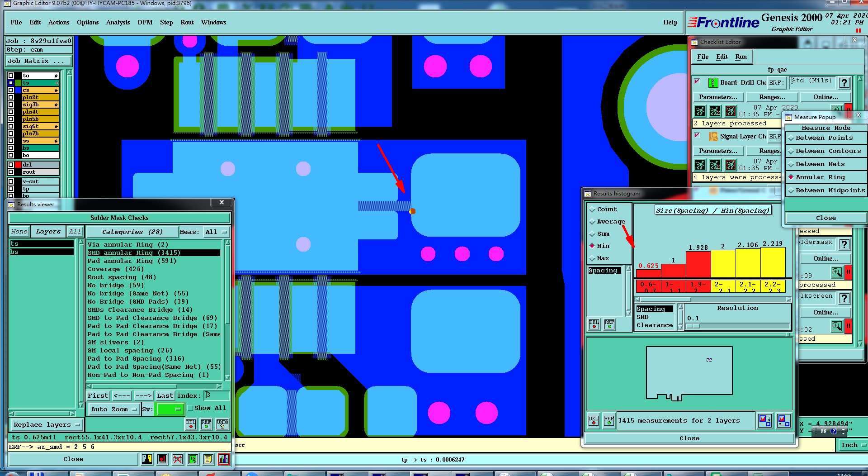Open the Inch units dropdown
868x476 pixels.
click(853, 445)
